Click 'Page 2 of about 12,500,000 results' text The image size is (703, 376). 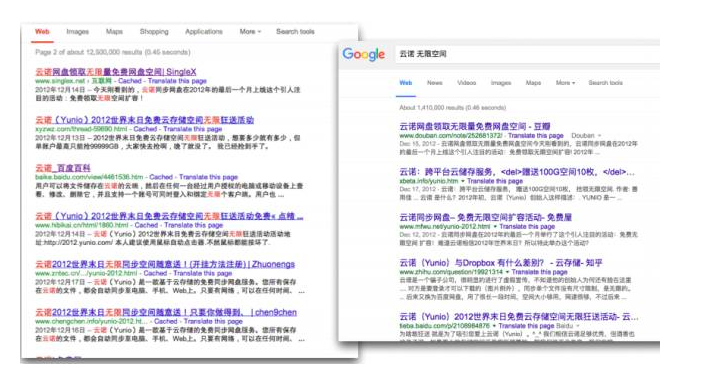coord(113,52)
